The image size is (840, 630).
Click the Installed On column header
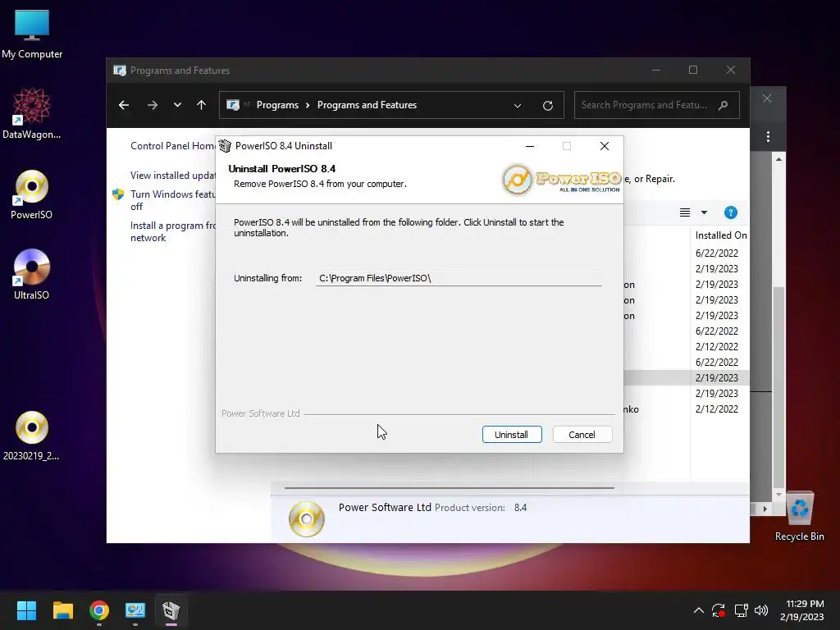720,235
